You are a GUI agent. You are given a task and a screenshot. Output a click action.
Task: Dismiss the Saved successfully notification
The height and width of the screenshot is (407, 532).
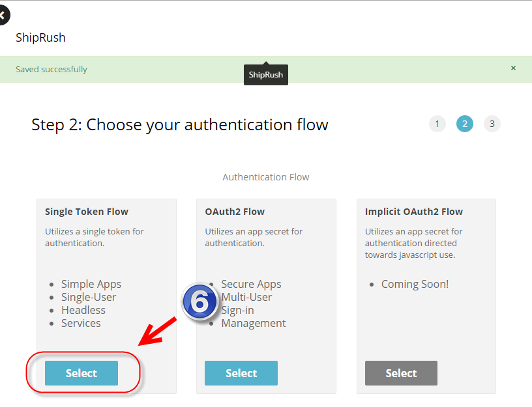pyautogui.click(x=513, y=68)
